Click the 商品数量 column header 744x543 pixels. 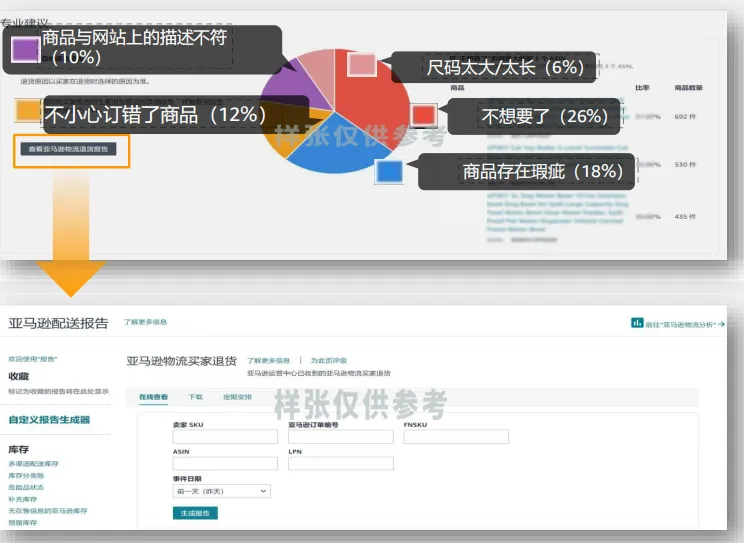click(x=688, y=88)
